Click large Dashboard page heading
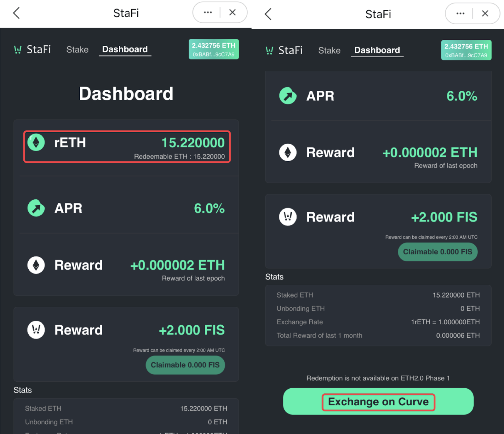Viewport: 504px width, 434px height. tap(126, 94)
